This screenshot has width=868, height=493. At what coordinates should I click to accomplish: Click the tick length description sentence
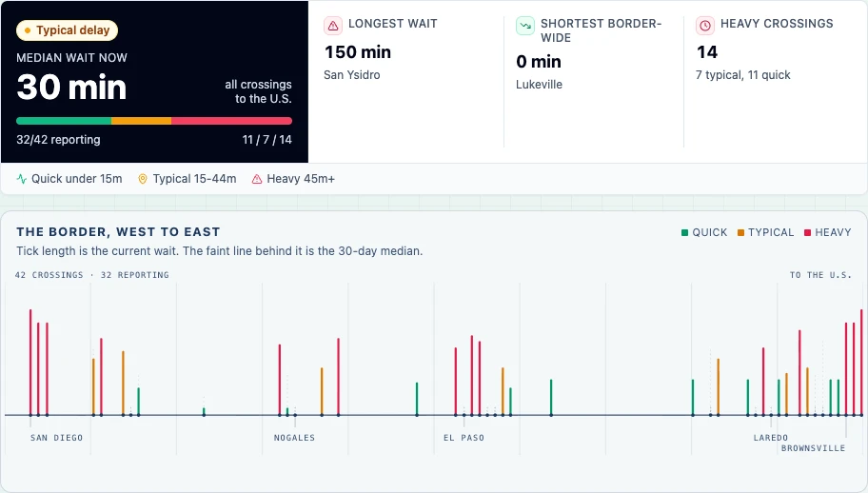220,251
